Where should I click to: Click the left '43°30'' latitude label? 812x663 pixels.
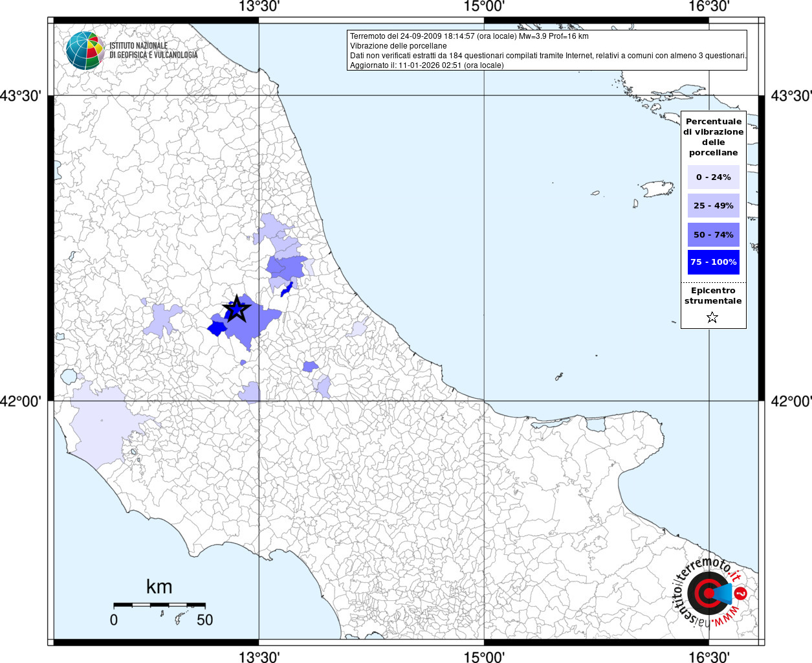tap(21, 96)
